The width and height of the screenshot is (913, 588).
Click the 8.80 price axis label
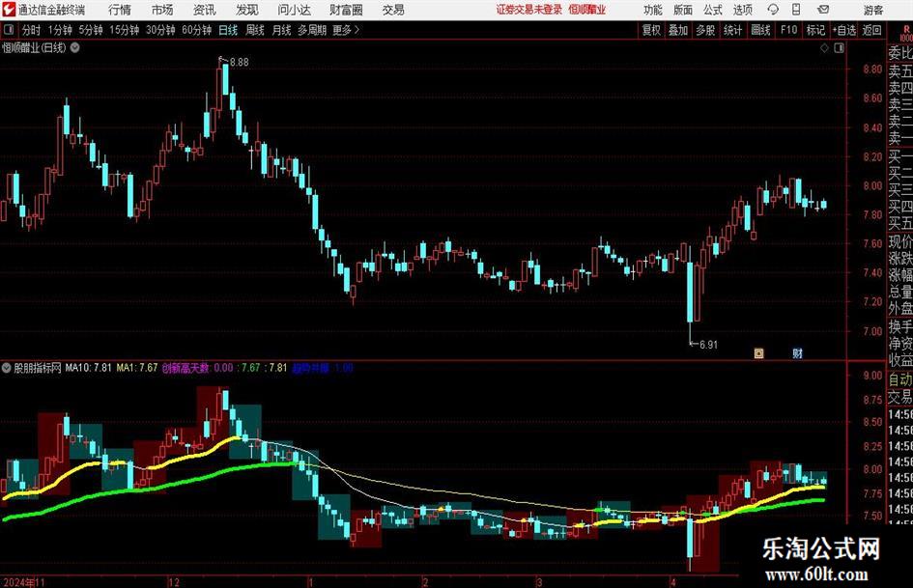click(872, 70)
